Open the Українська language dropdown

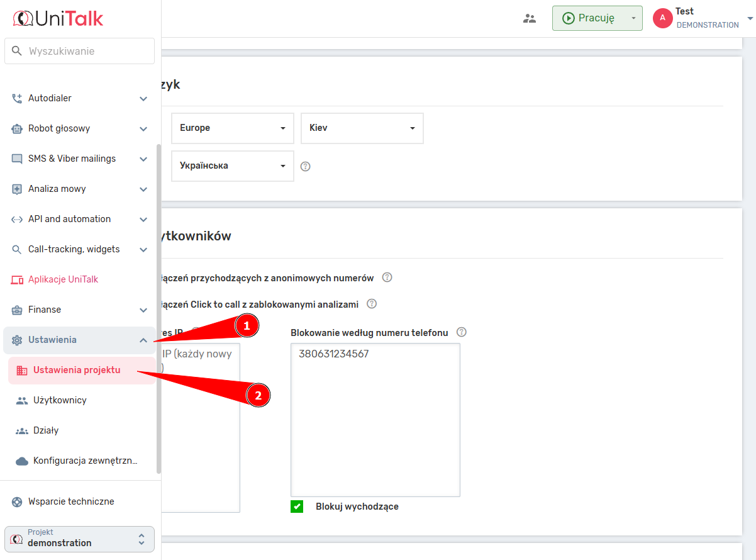[232, 166]
